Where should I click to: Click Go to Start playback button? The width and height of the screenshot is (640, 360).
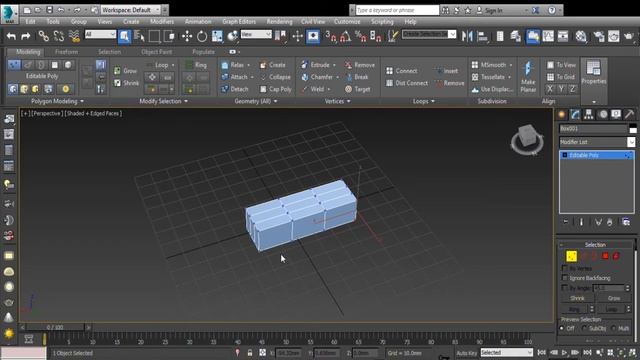[542, 352]
